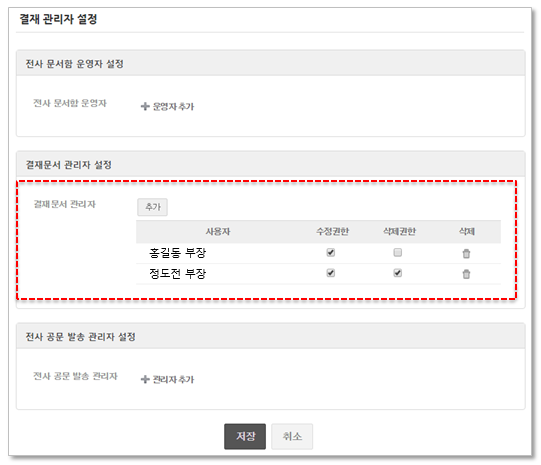
Task: Uncheck 수정권한 for 정도전 부장
Action: point(331,273)
